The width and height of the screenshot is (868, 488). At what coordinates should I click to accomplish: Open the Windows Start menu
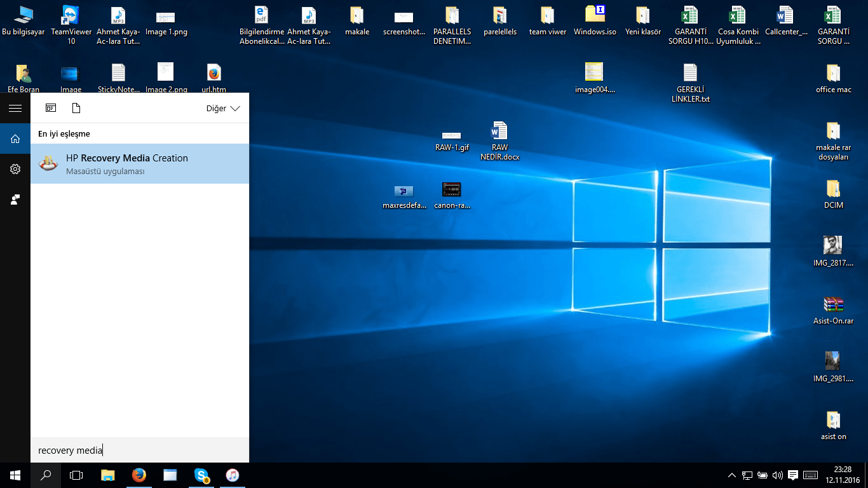[15, 475]
